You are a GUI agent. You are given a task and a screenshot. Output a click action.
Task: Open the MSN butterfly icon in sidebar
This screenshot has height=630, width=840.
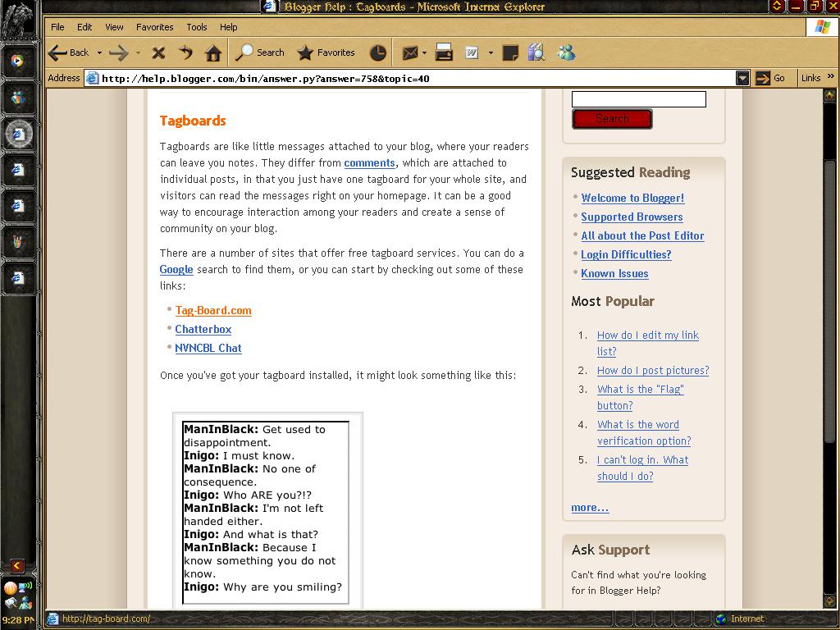point(18,98)
